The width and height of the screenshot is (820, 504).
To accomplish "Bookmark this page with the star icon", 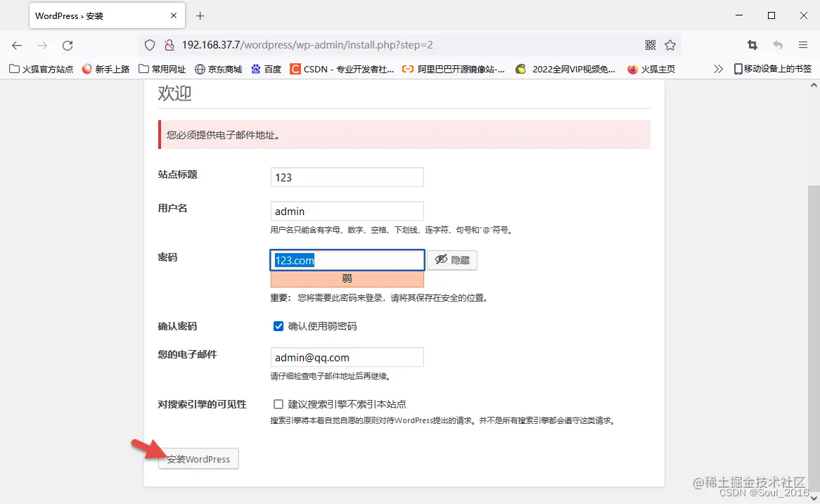I will (670, 44).
